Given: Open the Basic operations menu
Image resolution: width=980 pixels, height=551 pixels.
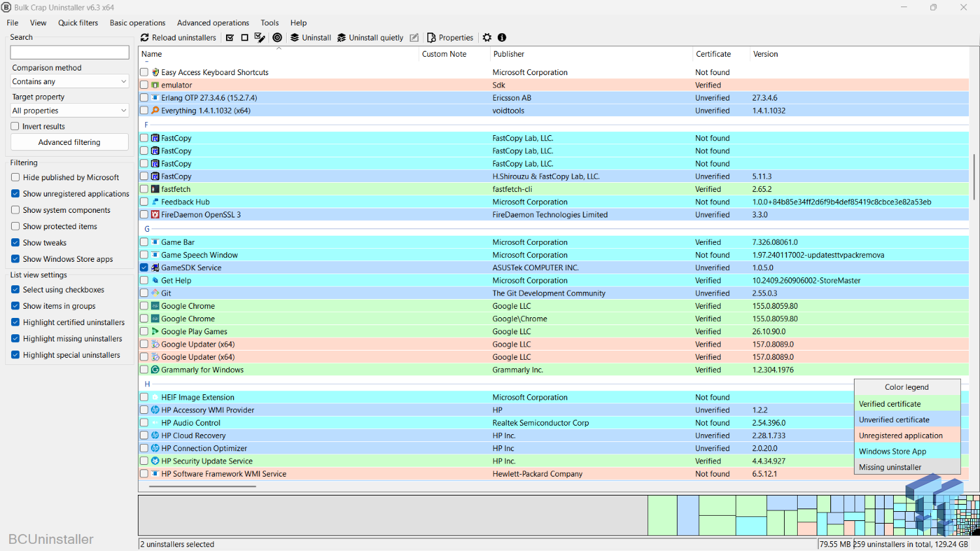Looking at the screenshot, I should (x=137, y=23).
